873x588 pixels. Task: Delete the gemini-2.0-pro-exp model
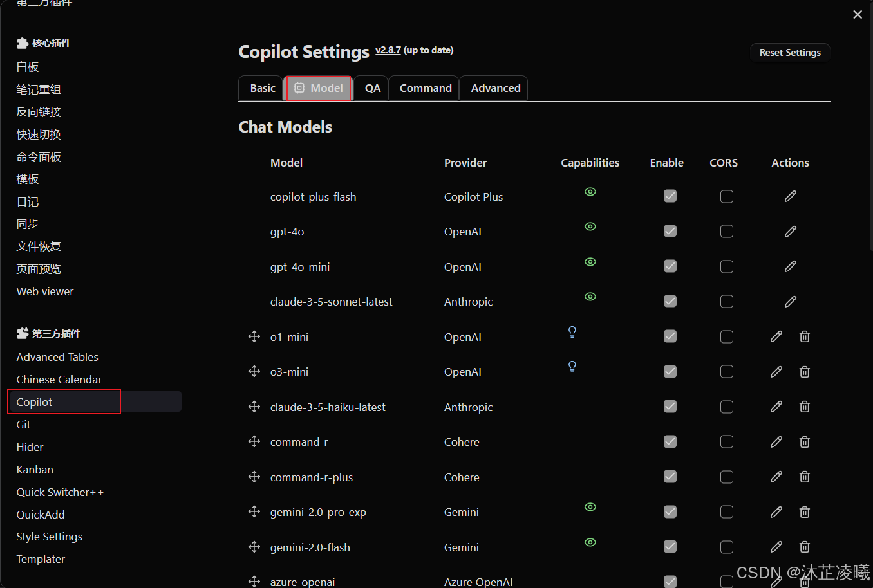coord(805,512)
